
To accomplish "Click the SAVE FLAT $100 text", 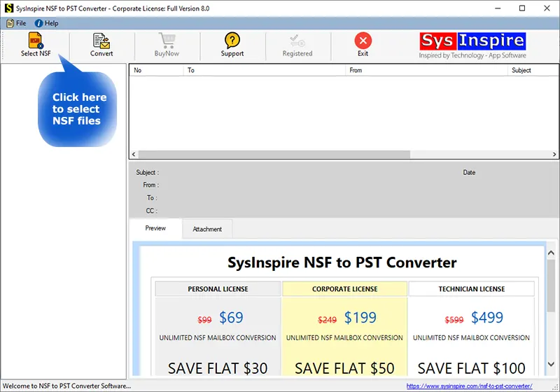I will pos(471,368).
